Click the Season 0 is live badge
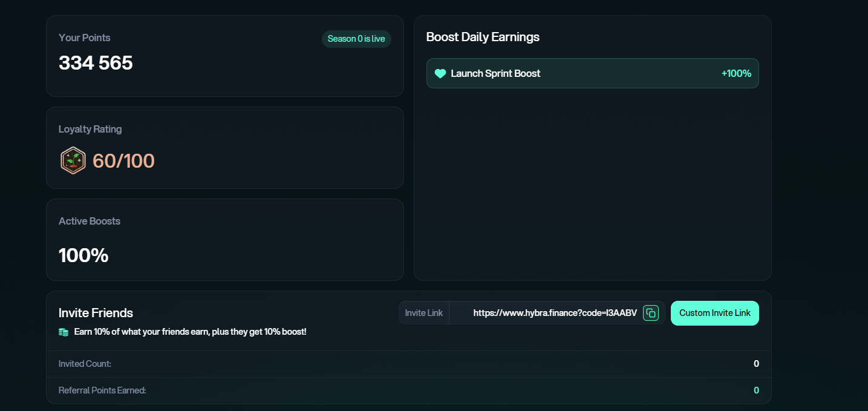Screen dimensions: 868x411 356,39
